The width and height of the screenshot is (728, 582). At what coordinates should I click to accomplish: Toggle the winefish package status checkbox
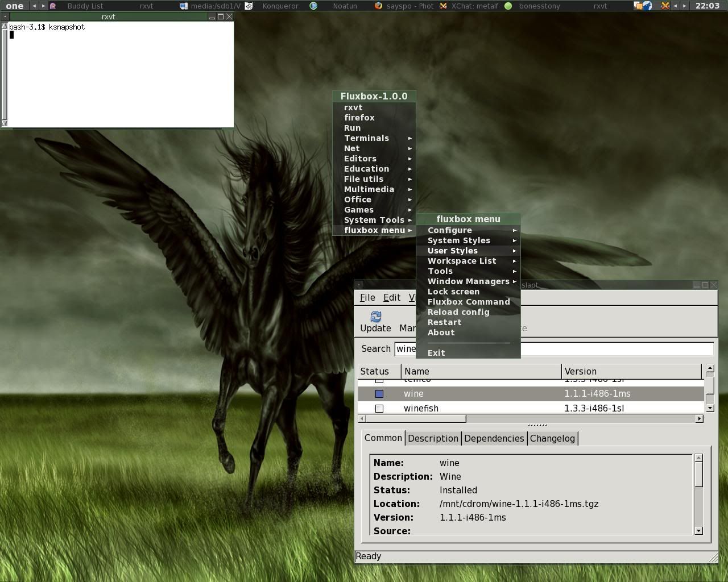(x=379, y=408)
